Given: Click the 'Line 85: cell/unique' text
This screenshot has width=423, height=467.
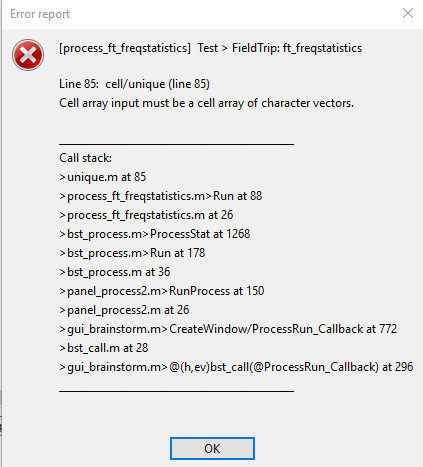Looking at the screenshot, I should click(x=134, y=84).
